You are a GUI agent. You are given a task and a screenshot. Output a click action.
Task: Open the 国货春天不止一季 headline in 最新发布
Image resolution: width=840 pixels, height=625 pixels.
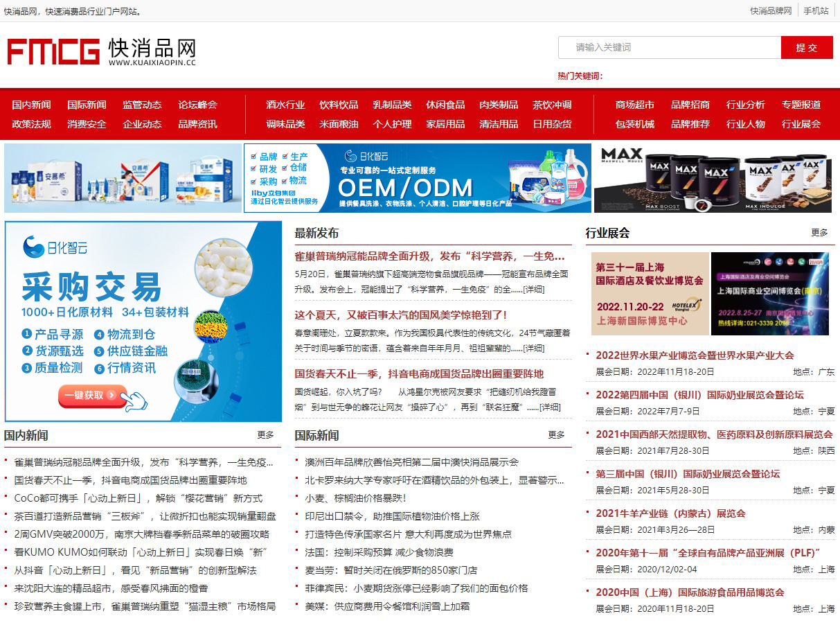tap(419, 373)
